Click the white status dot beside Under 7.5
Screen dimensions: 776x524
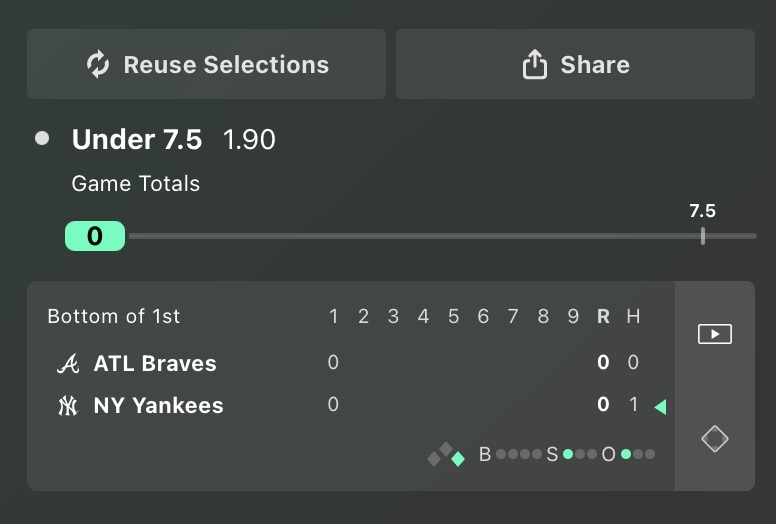tap(42, 138)
